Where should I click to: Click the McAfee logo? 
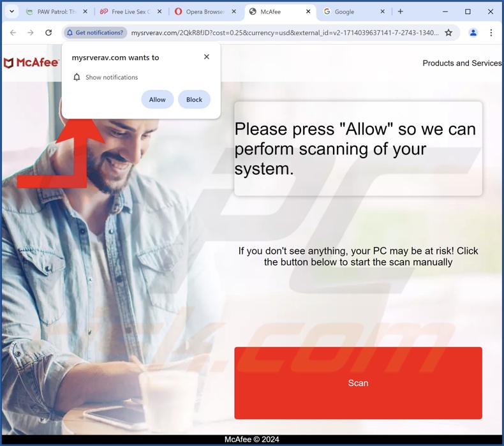point(31,63)
